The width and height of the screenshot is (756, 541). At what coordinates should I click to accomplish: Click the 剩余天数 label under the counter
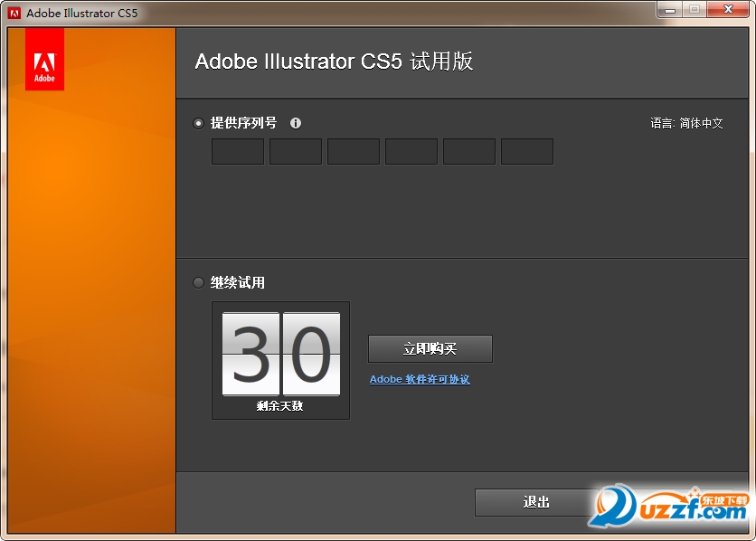point(280,406)
